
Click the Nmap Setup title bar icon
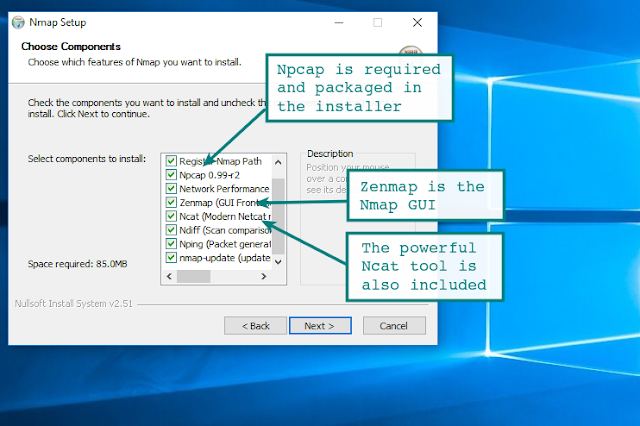coord(18,22)
